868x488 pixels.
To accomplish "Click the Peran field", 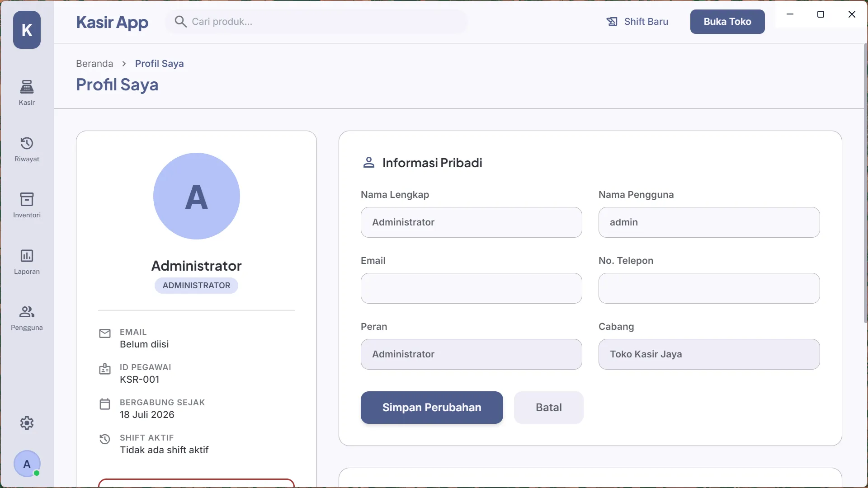I will pos(472,354).
